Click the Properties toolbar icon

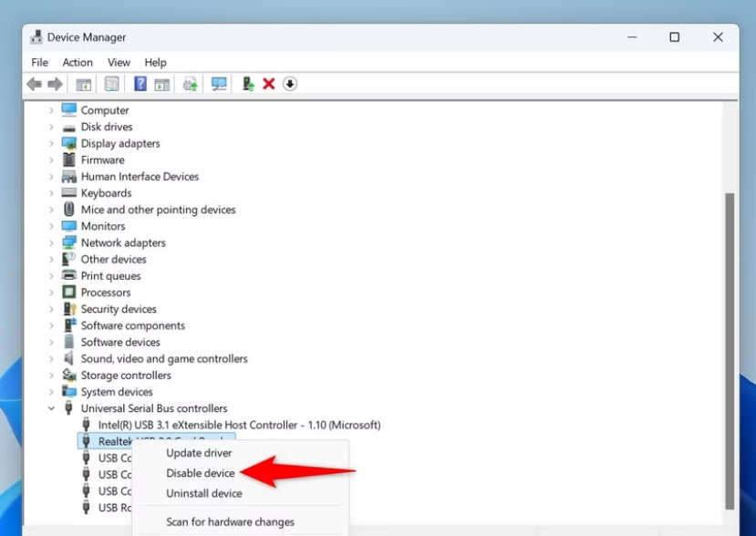[x=112, y=85]
